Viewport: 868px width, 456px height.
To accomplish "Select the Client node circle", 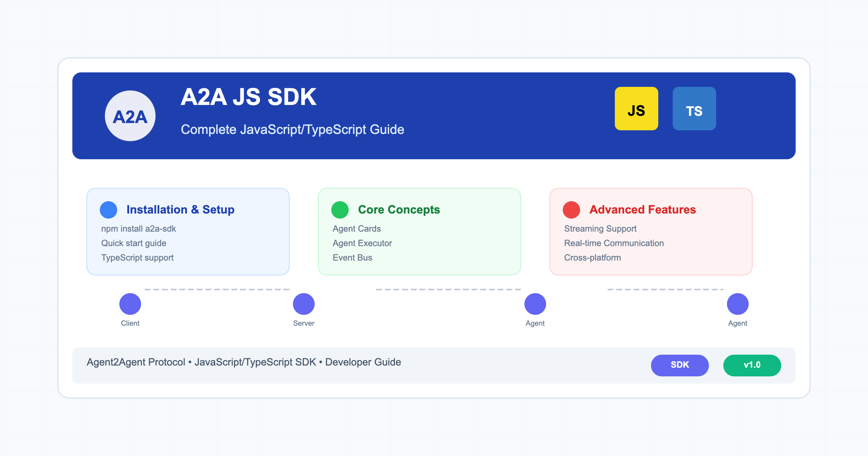I will click(x=130, y=304).
